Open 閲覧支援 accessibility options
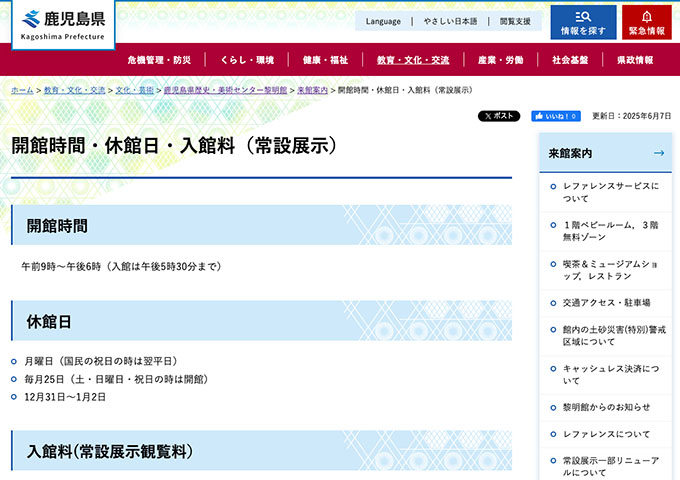 tap(515, 21)
